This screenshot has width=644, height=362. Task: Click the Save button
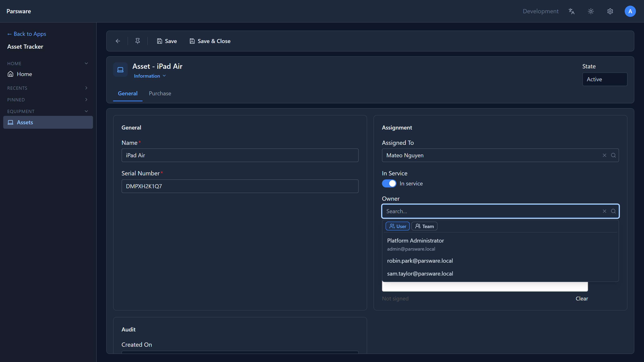(167, 41)
